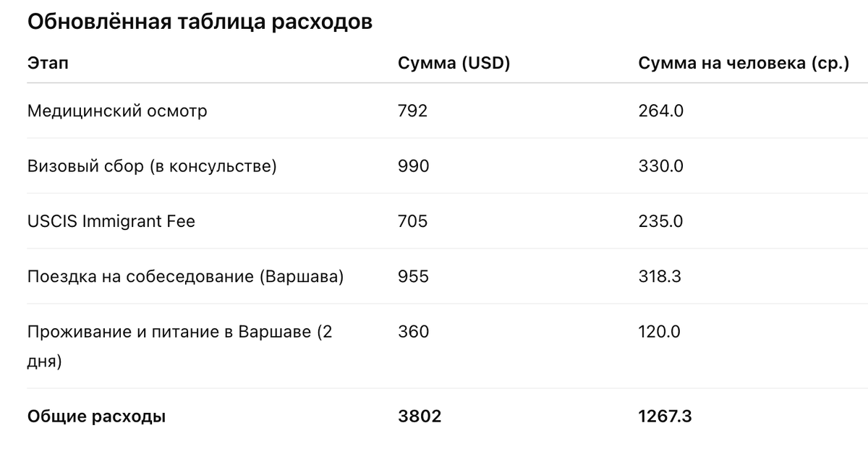
Task: Click the 360 amount cell
Action: 413,332
